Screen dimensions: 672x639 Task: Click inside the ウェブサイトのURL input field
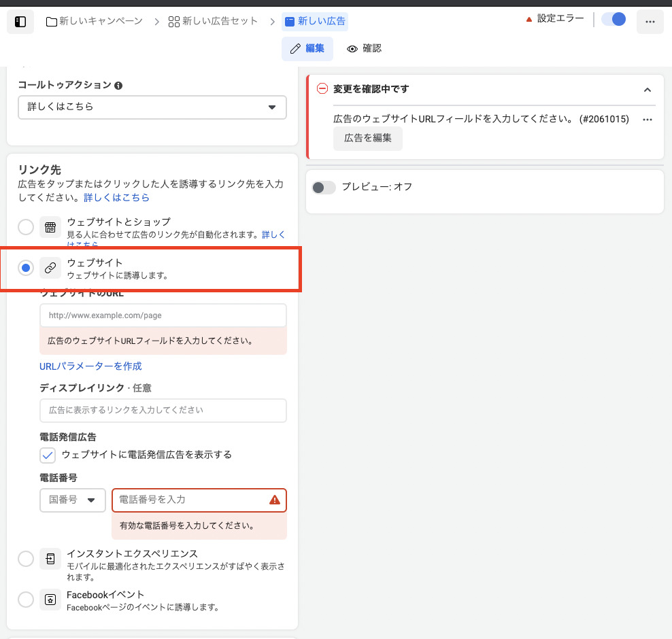tap(163, 315)
